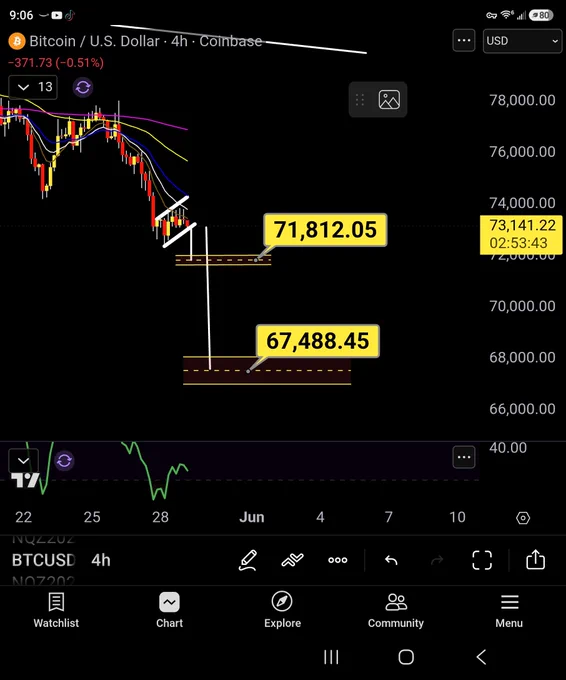Open the indicators wave icon
566x680 pixels.
pyautogui.click(x=292, y=560)
